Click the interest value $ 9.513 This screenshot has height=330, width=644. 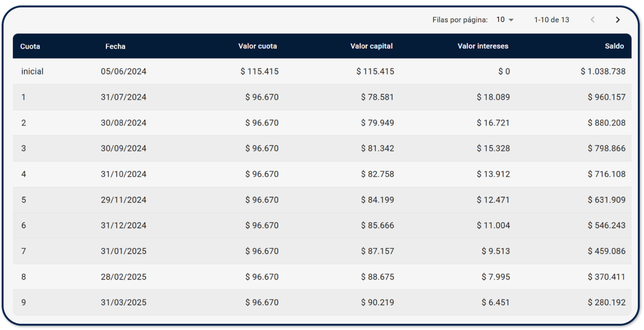tap(495, 251)
